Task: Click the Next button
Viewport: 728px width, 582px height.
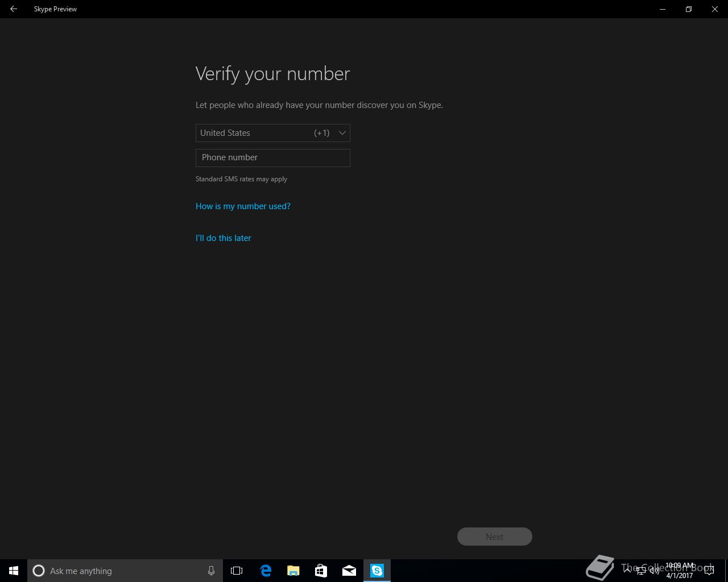Action: point(494,537)
